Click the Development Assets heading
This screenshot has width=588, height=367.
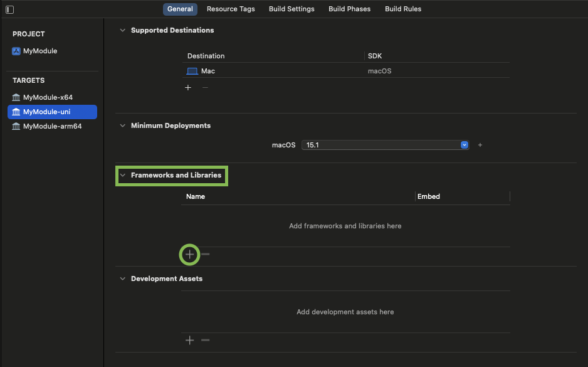click(167, 279)
